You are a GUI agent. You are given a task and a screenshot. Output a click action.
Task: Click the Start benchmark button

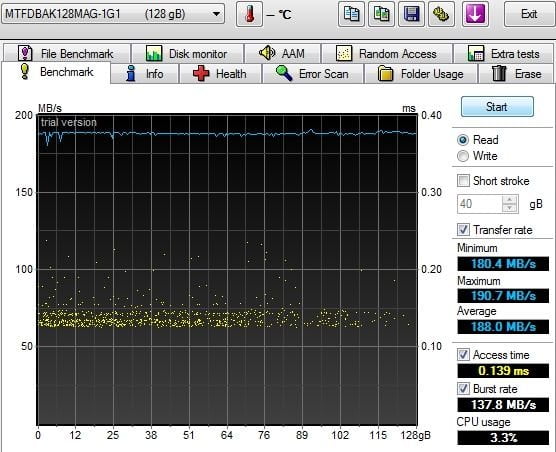[497, 107]
